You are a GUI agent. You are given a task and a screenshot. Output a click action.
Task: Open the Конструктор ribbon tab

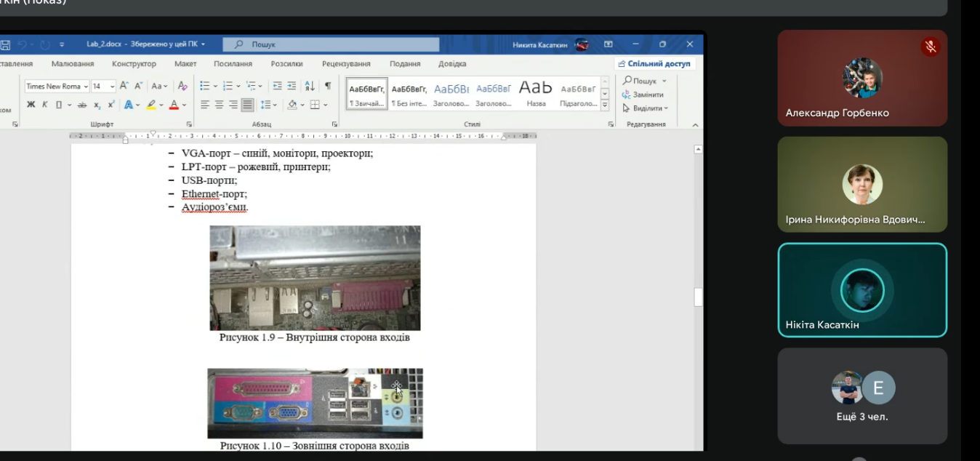pyautogui.click(x=134, y=64)
